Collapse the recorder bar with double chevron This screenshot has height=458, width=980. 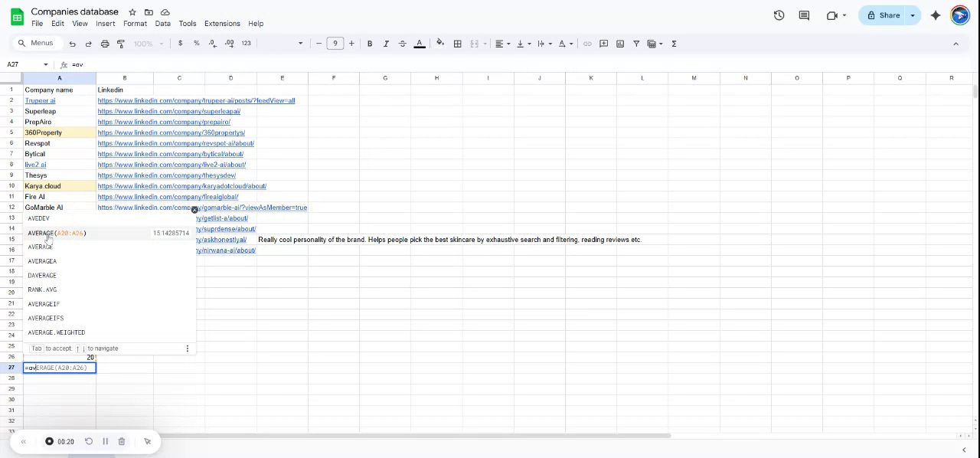pos(23,441)
